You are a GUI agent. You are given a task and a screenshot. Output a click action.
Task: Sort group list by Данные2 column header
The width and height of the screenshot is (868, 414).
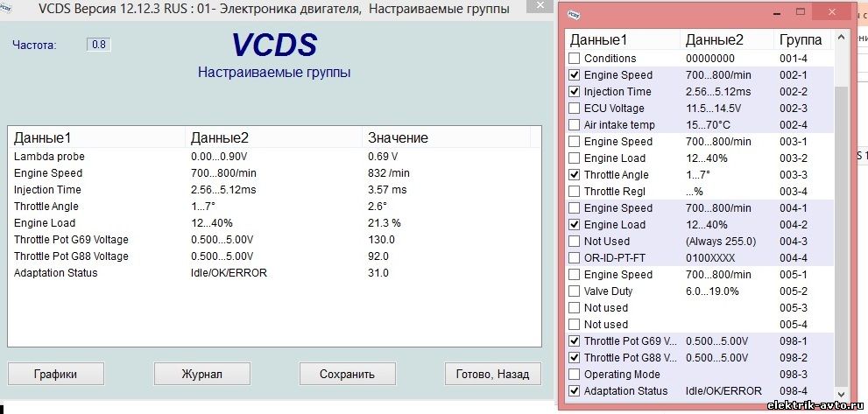click(x=727, y=40)
